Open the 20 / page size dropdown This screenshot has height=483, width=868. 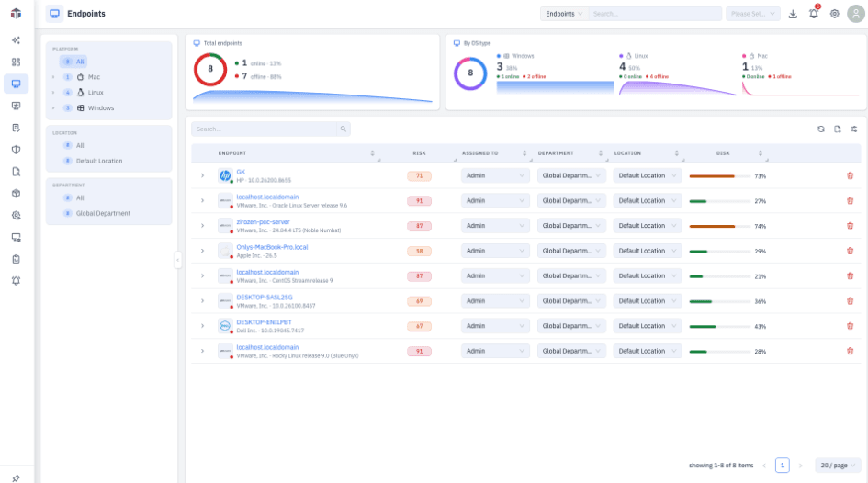pyautogui.click(x=838, y=466)
